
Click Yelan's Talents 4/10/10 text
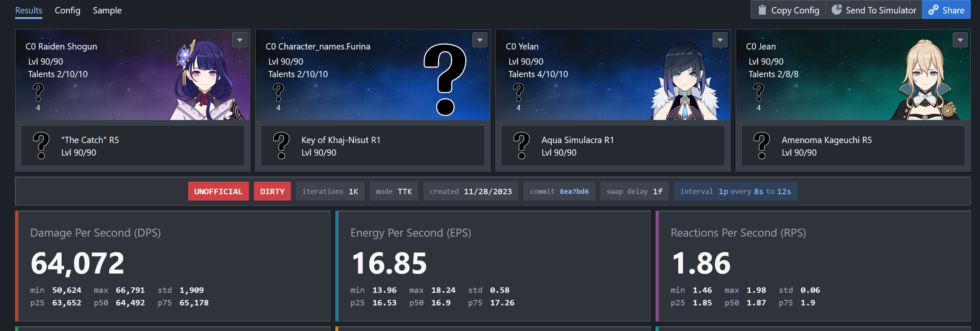click(x=538, y=74)
